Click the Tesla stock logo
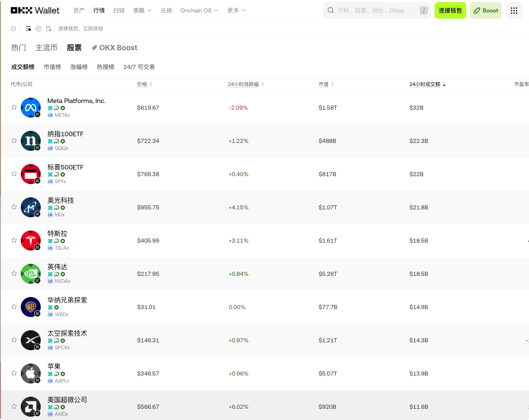The height and width of the screenshot is (420, 529). tap(31, 241)
